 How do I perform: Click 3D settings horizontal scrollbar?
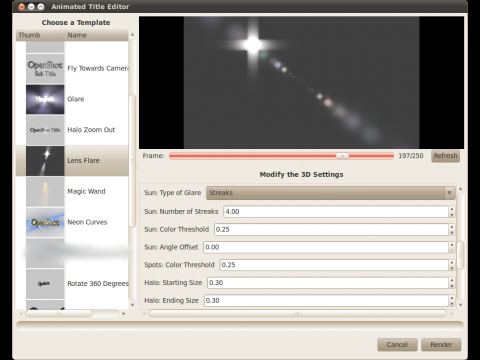coord(297,313)
